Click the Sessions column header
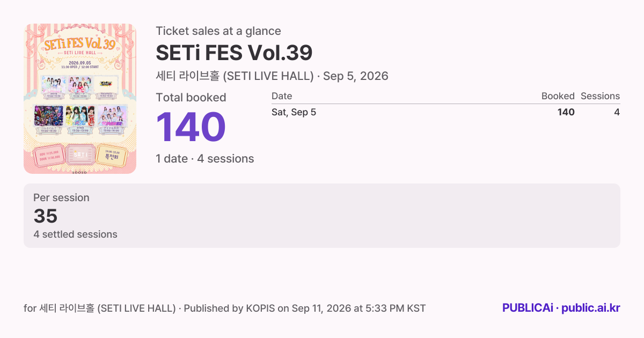This screenshot has height=338, width=644. 600,96
